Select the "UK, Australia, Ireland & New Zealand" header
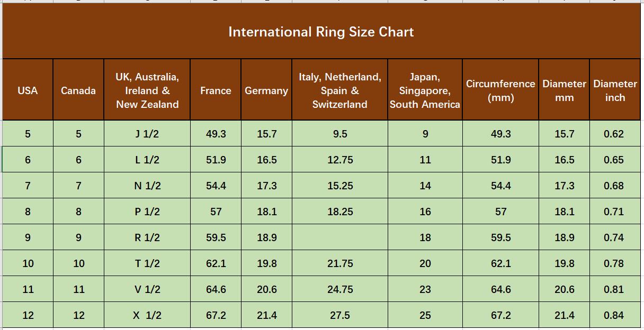Viewport: 644px width, 330px height. click(147, 90)
